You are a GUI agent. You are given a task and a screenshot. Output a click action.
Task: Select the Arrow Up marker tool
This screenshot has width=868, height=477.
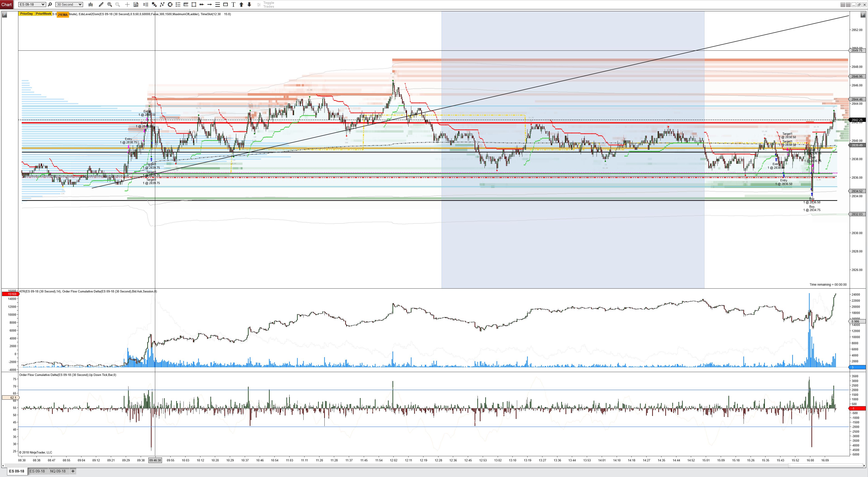241,4
